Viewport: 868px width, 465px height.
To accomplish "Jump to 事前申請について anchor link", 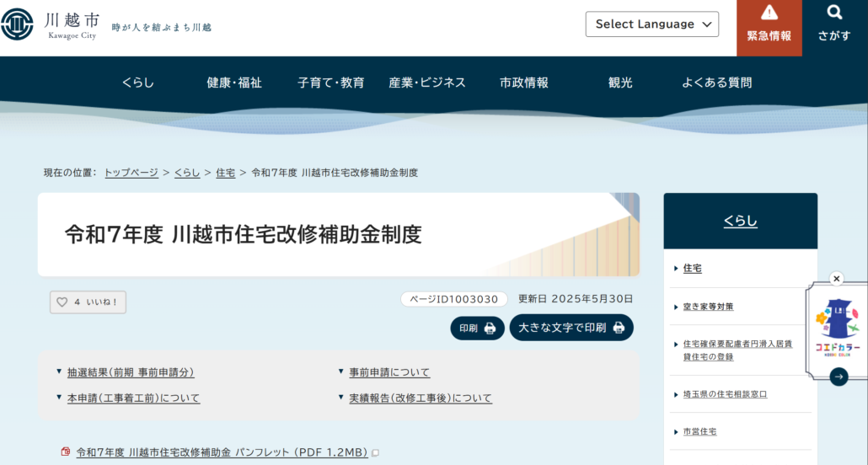I will pos(389,372).
